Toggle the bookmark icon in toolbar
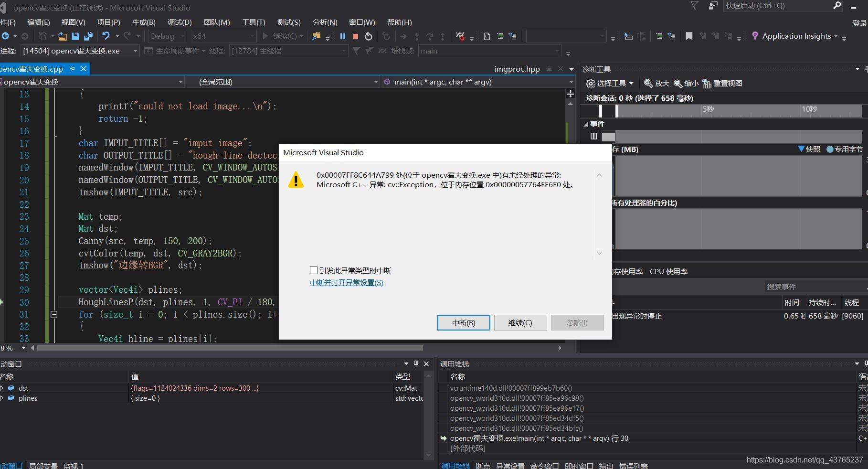 tap(689, 36)
